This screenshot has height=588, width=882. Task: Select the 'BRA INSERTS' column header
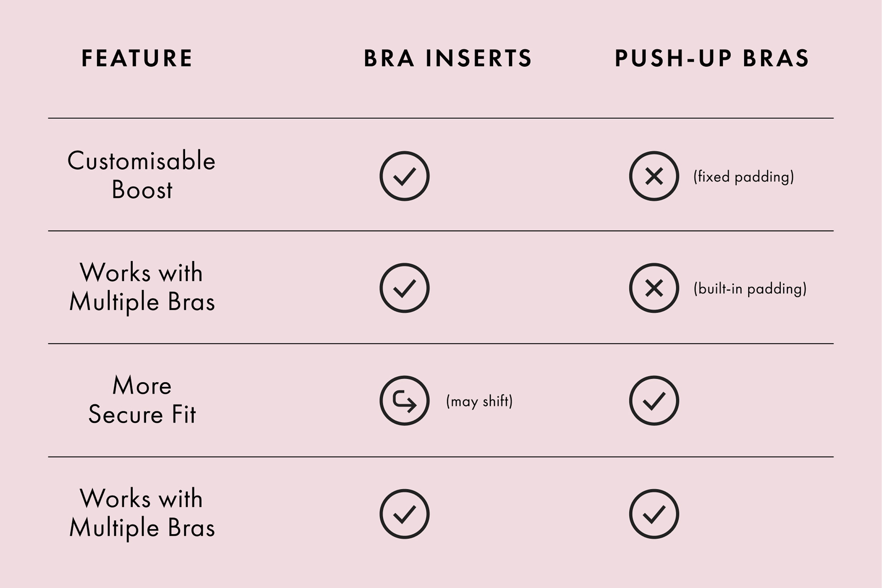[448, 59]
